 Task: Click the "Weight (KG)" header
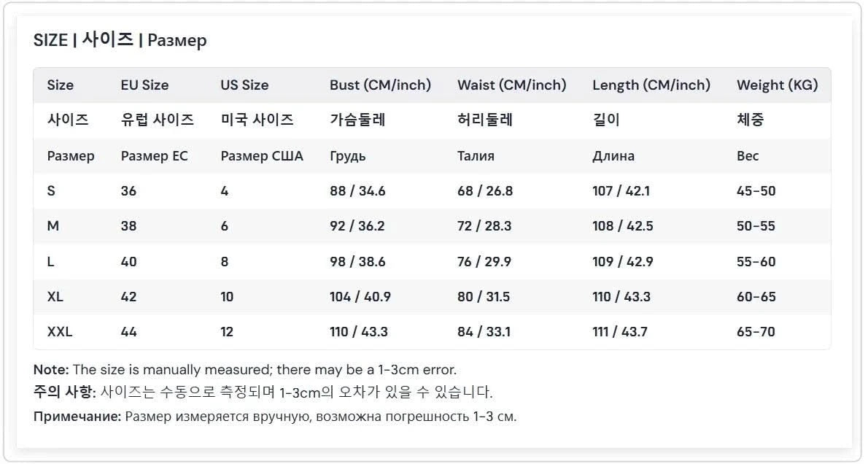[777, 85]
